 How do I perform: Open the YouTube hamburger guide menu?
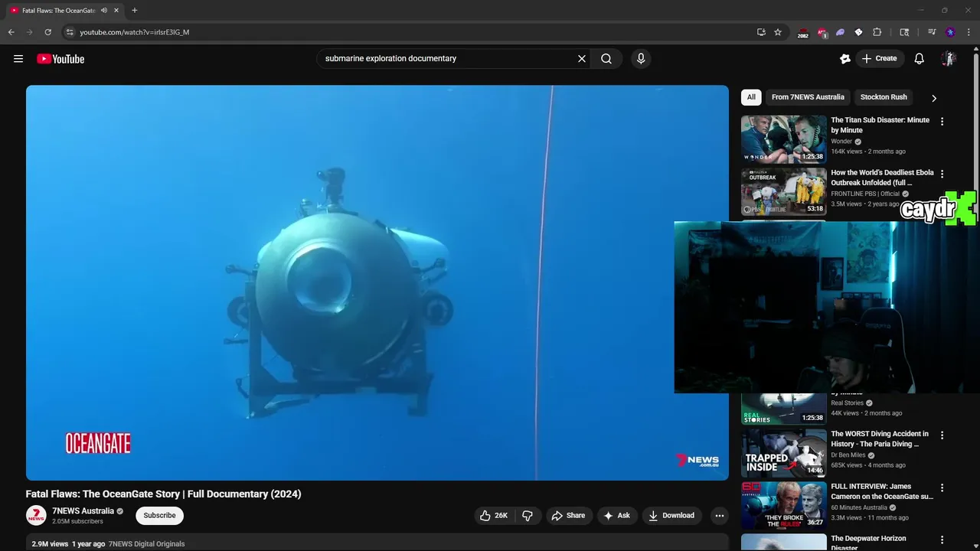(18, 59)
